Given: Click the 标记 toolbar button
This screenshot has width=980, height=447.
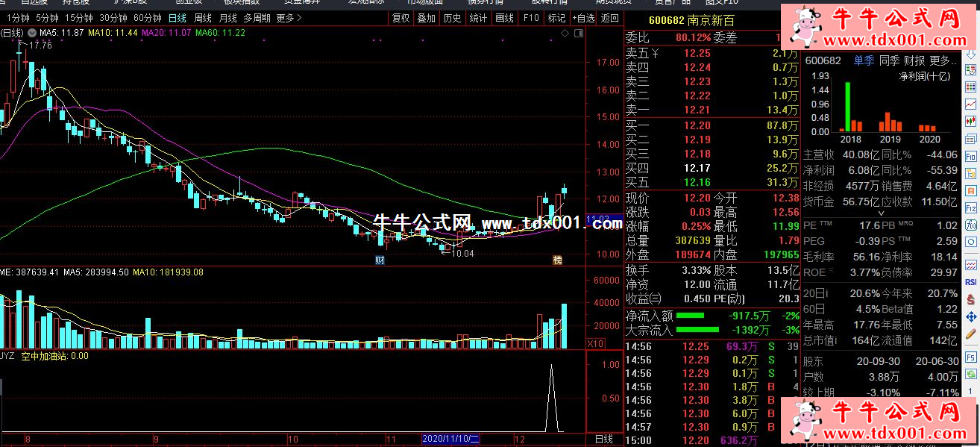Looking at the screenshot, I should (x=556, y=18).
